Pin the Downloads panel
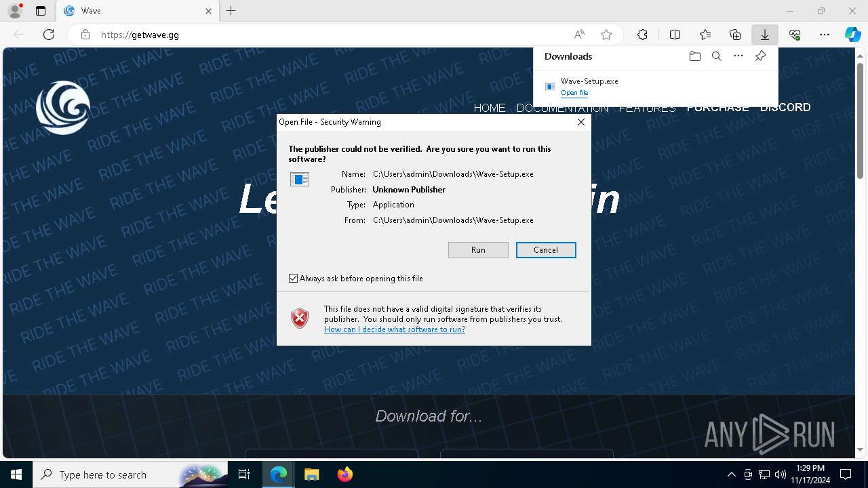This screenshot has width=868, height=488. coord(760,56)
